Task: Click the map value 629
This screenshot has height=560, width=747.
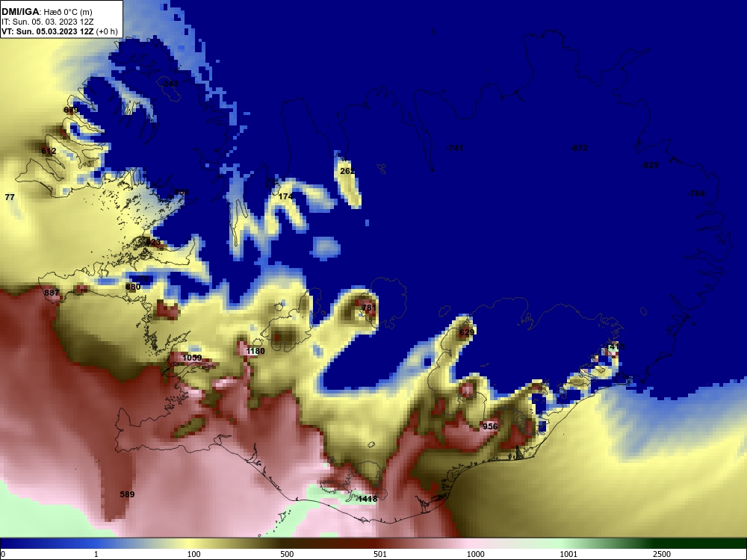Action: (x=466, y=332)
